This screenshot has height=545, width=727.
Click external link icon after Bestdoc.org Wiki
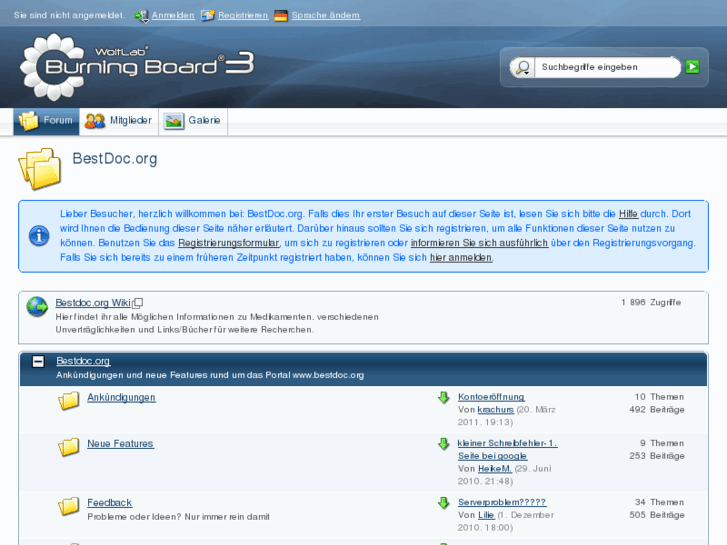click(137, 303)
